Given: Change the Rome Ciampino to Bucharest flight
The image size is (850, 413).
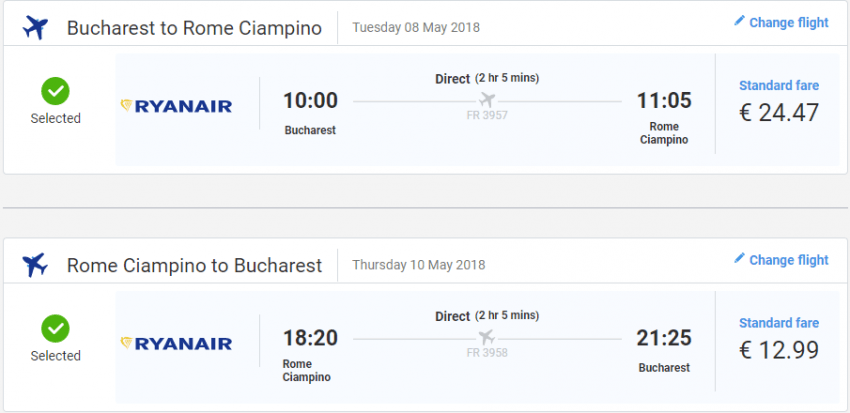Looking at the screenshot, I should [x=788, y=260].
